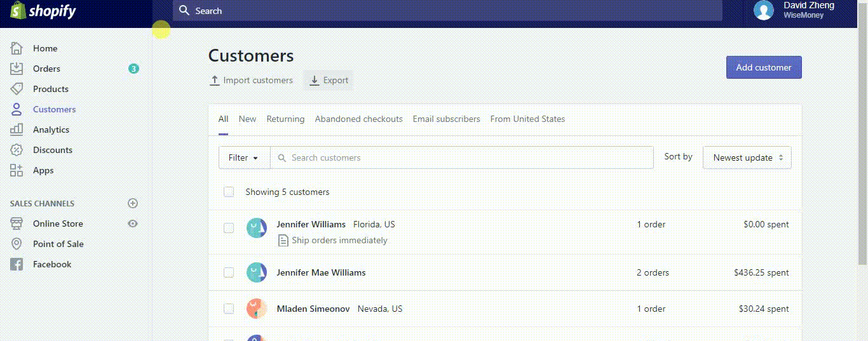Screen dimensions: 868x341
Task: Click '2 orders' in Jennifer Mae row
Action: tap(653, 272)
